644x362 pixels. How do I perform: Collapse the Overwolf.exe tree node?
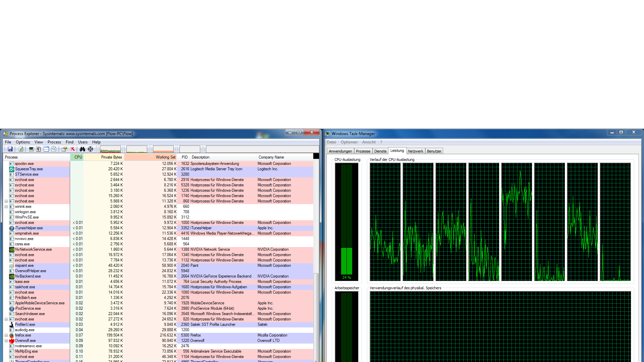6,341
